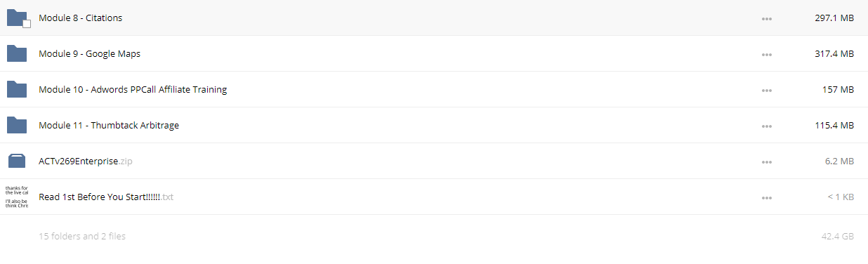Viewport: 868px width, 264px height.
Task: Click the Module 11 Thumbtack Arbitrage folder icon
Action: click(x=17, y=125)
